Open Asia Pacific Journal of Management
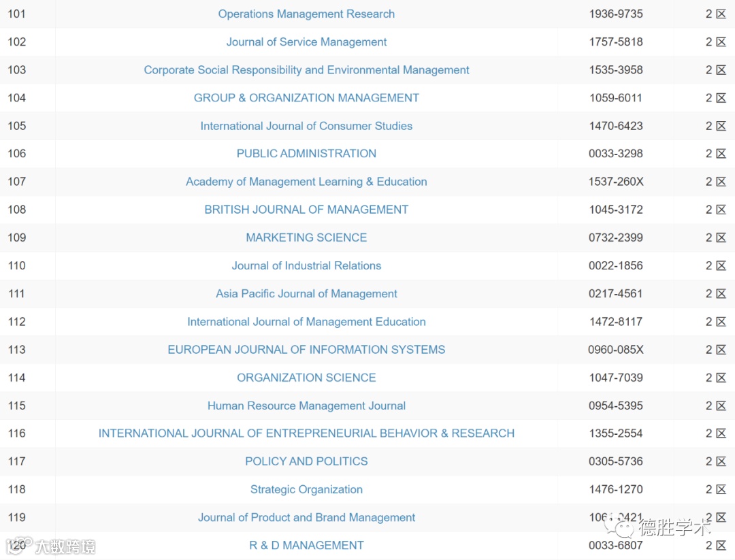This screenshot has width=735, height=560. click(306, 294)
